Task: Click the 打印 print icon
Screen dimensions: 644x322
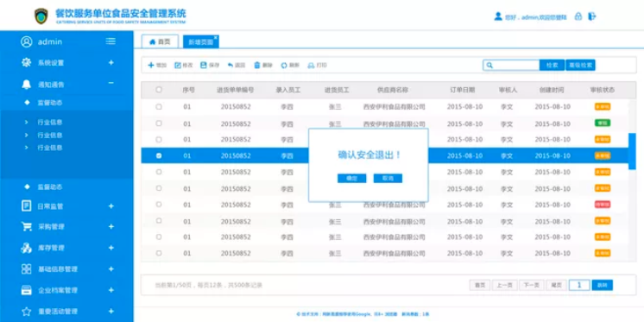Action: click(x=311, y=66)
